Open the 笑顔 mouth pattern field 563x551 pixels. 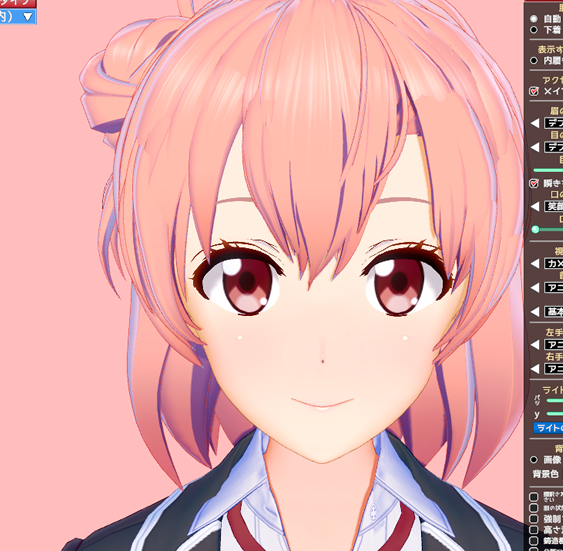pos(554,206)
